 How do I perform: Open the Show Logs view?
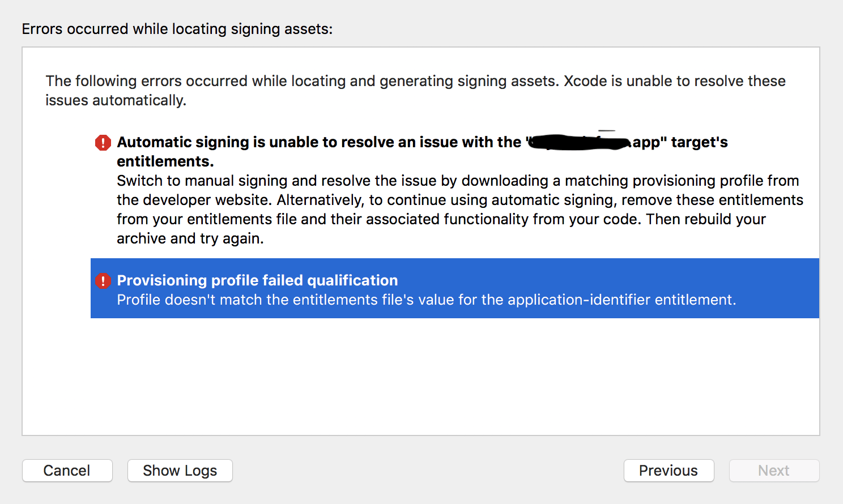pos(180,471)
